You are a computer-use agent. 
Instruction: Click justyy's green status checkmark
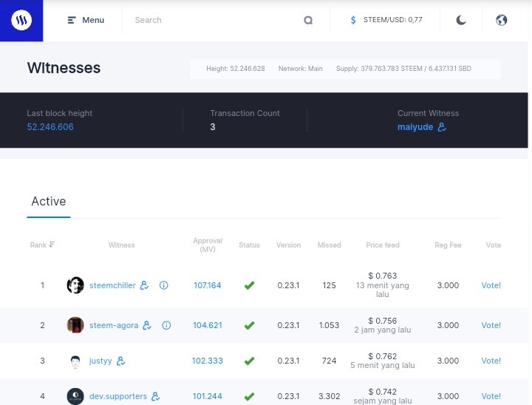pyautogui.click(x=250, y=361)
